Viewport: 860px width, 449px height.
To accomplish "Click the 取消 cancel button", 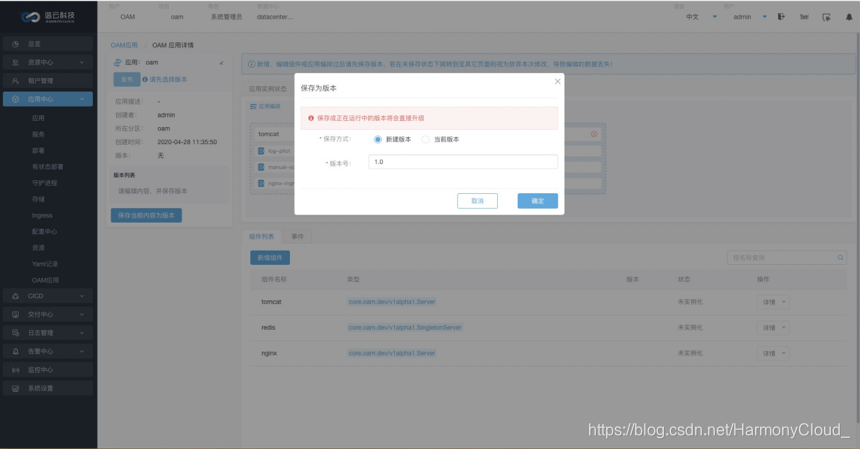I will [x=477, y=201].
